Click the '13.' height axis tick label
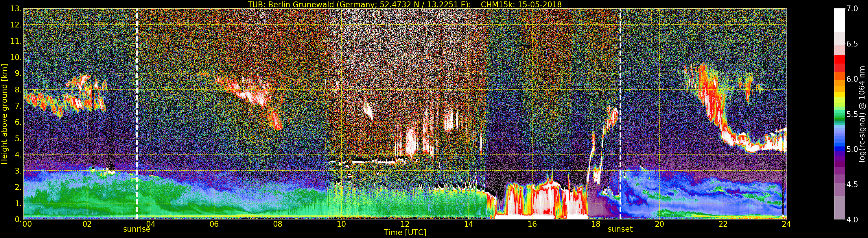 click(16, 9)
